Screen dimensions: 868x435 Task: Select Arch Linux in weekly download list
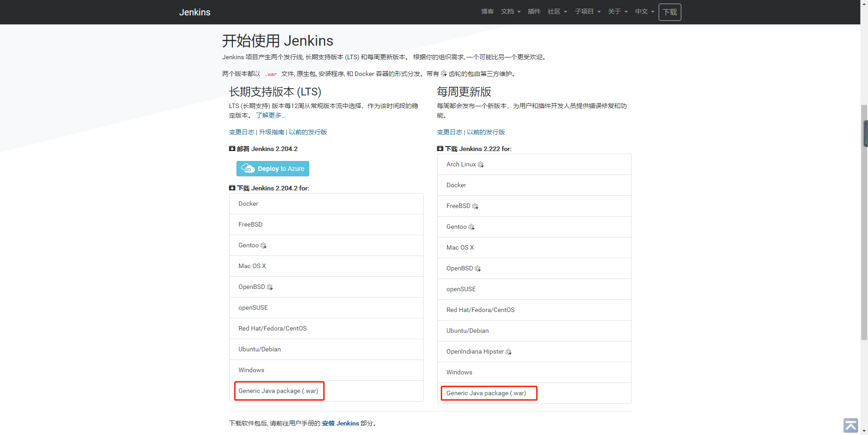(534, 165)
